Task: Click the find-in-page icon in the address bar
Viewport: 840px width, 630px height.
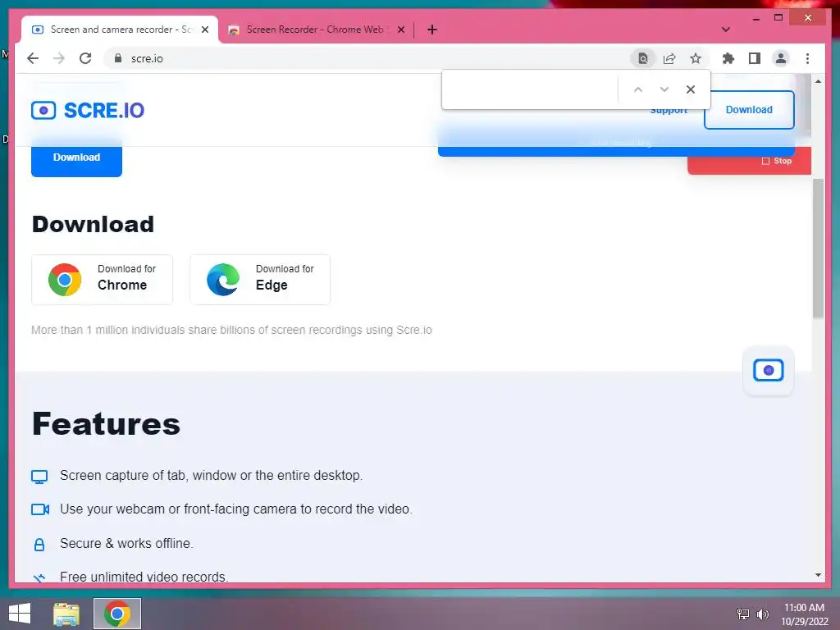Action: pyautogui.click(x=643, y=58)
